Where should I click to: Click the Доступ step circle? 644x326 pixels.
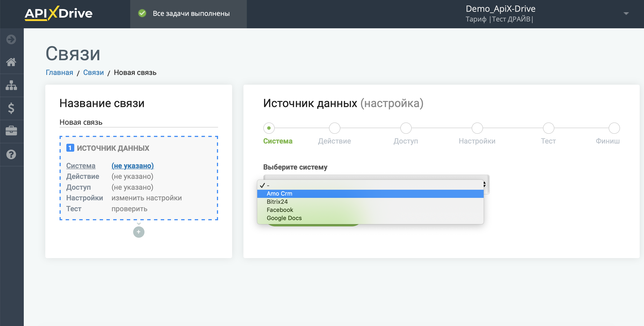[406, 128]
